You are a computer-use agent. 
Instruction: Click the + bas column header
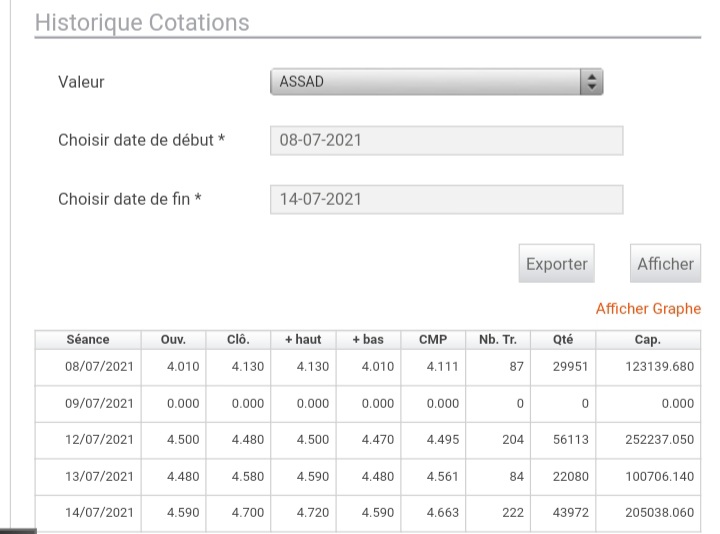pos(368,340)
